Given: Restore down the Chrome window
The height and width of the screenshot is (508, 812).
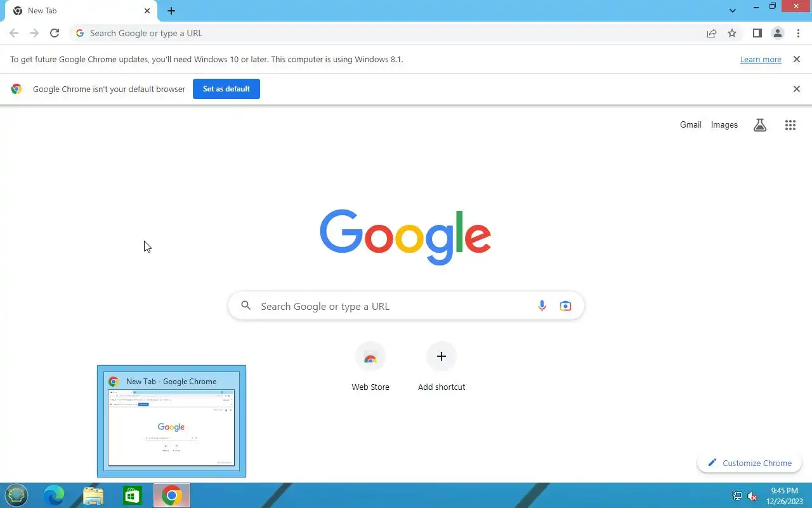Looking at the screenshot, I should 773,7.
